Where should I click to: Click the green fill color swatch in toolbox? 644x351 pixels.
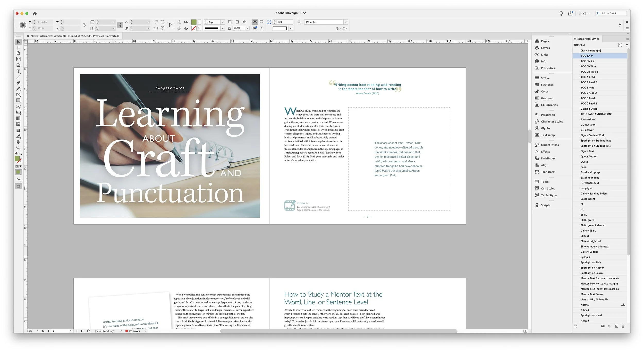(x=17, y=159)
